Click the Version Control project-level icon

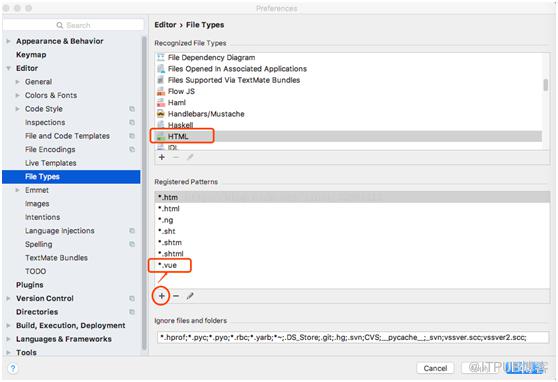point(132,298)
